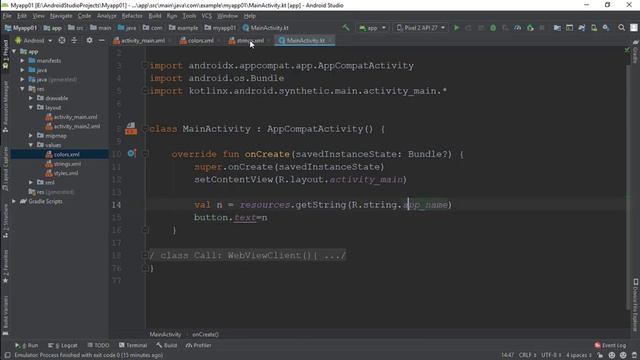Screen dimensions: 640x360
Task: Open the Help menu
Action: [x=249, y=16]
